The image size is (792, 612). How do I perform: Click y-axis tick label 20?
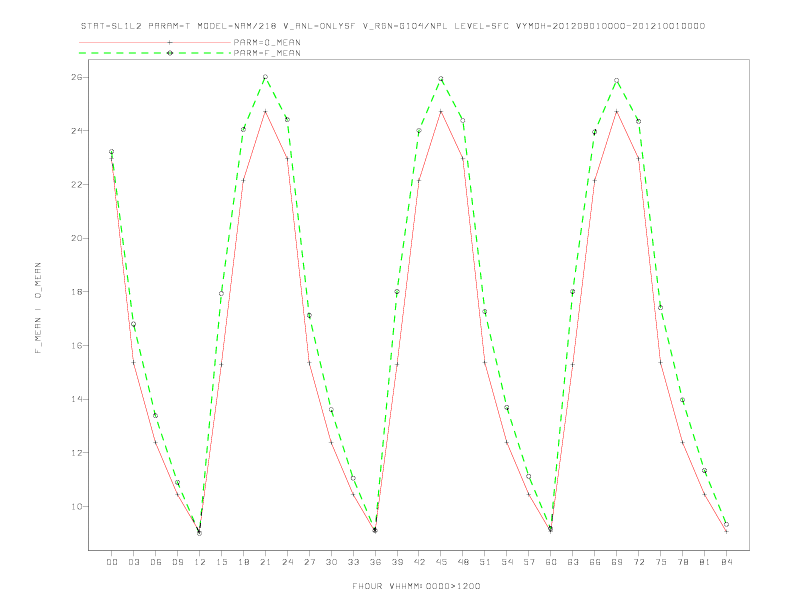[77, 238]
